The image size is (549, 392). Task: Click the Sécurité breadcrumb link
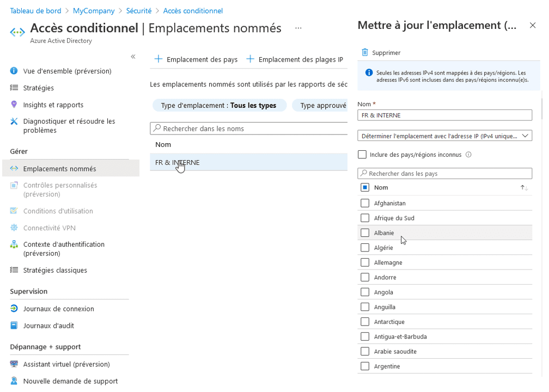pos(139,11)
